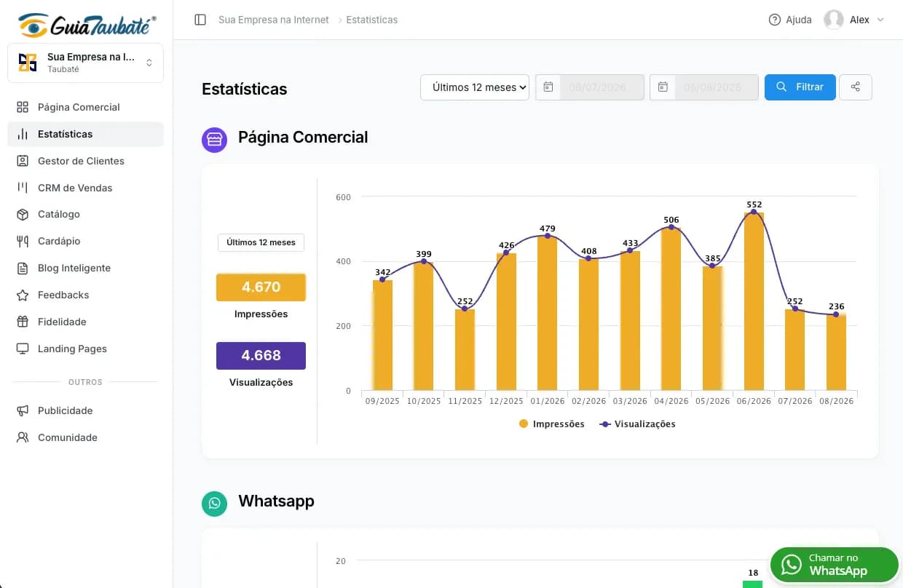Click the Alex user avatar

tap(834, 20)
